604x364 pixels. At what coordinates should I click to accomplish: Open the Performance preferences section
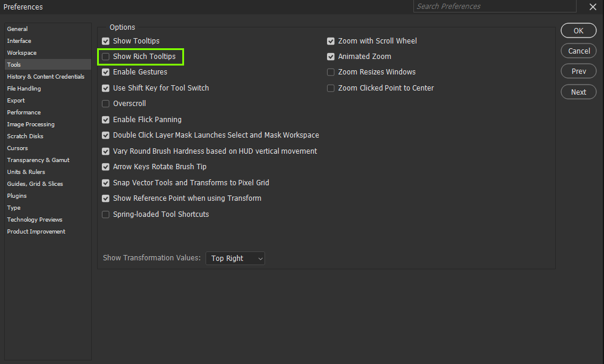[x=24, y=112]
